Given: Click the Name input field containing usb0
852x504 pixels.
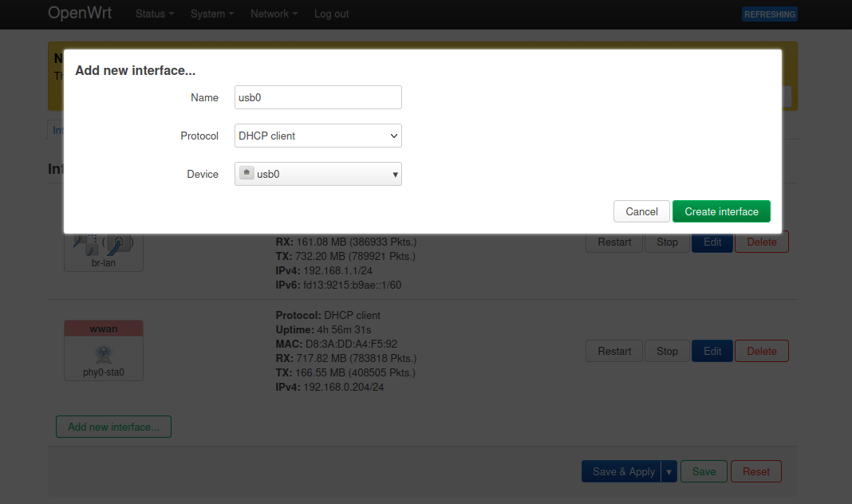Looking at the screenshot, I should click(318, 97).
